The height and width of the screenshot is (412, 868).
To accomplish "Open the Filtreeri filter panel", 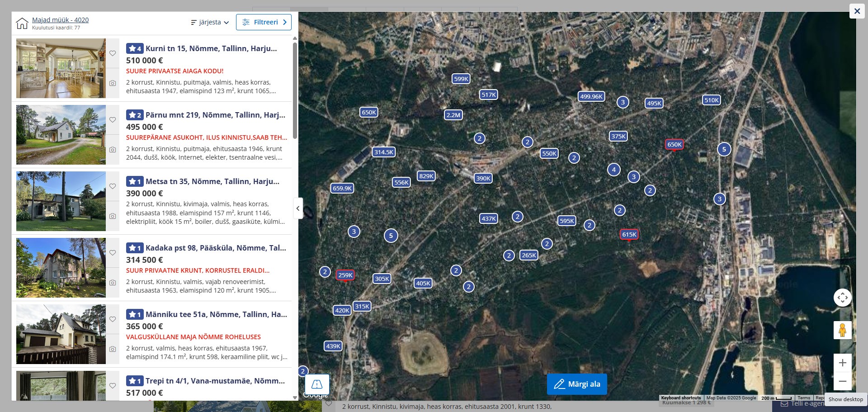I will click(264, 22).
